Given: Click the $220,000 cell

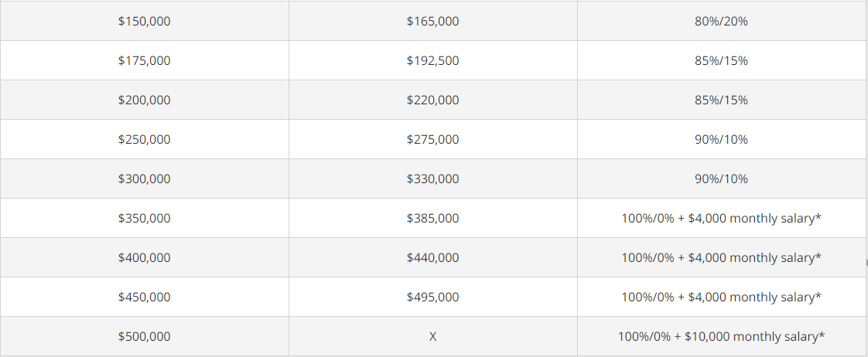Looking at the screenshot, I should point(432,100).
